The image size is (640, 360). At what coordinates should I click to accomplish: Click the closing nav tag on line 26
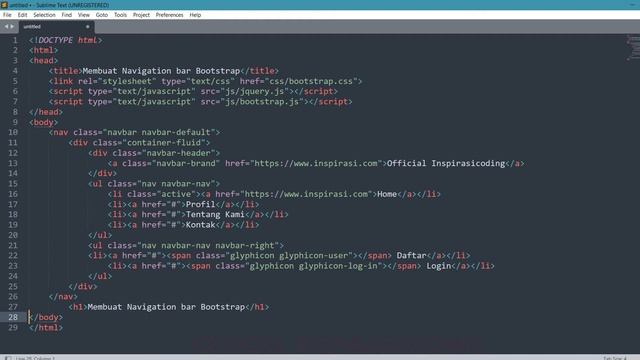[63, 296]
